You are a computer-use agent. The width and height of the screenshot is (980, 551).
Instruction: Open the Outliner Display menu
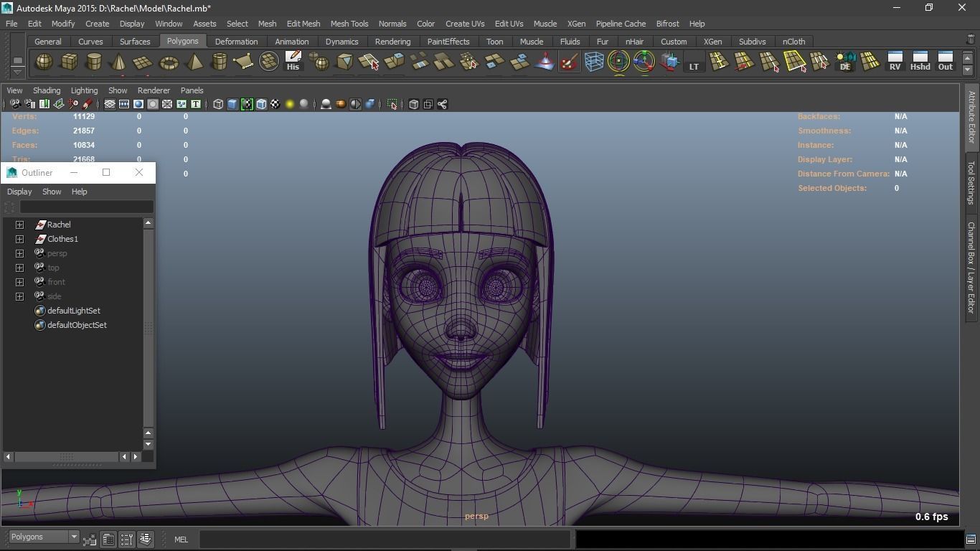19,192
